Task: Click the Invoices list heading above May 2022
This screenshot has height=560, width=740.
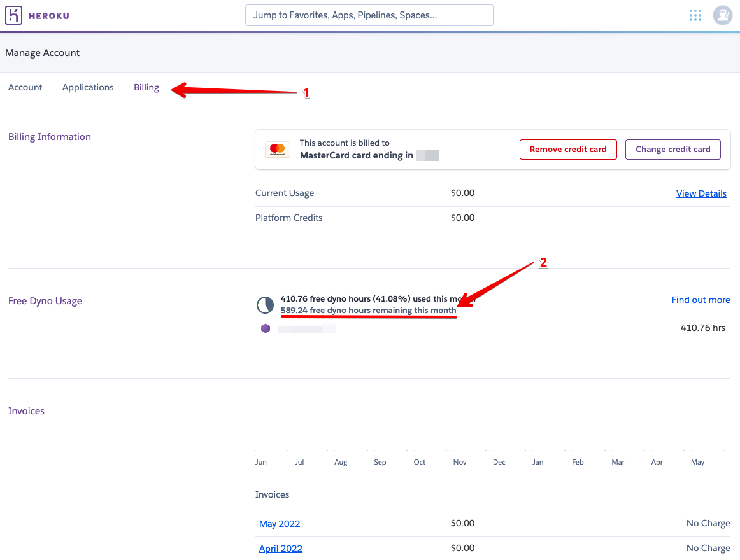Action: (273, 494)
